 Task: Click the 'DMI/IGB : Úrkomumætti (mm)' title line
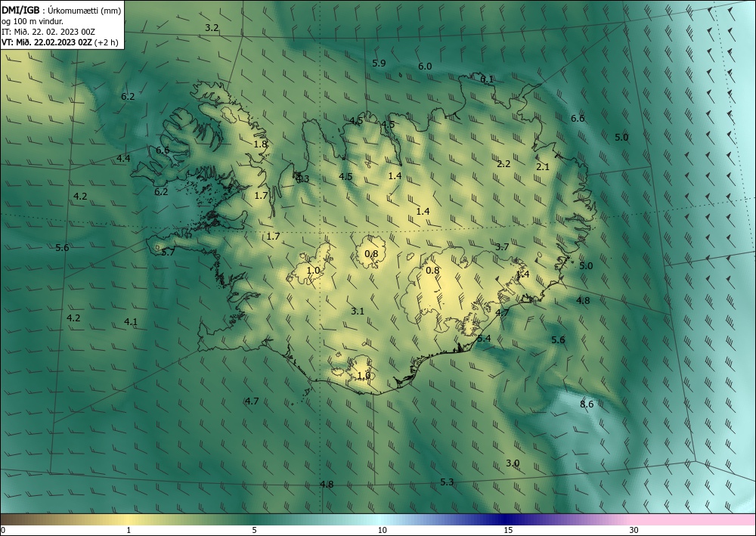coord(61,10)
